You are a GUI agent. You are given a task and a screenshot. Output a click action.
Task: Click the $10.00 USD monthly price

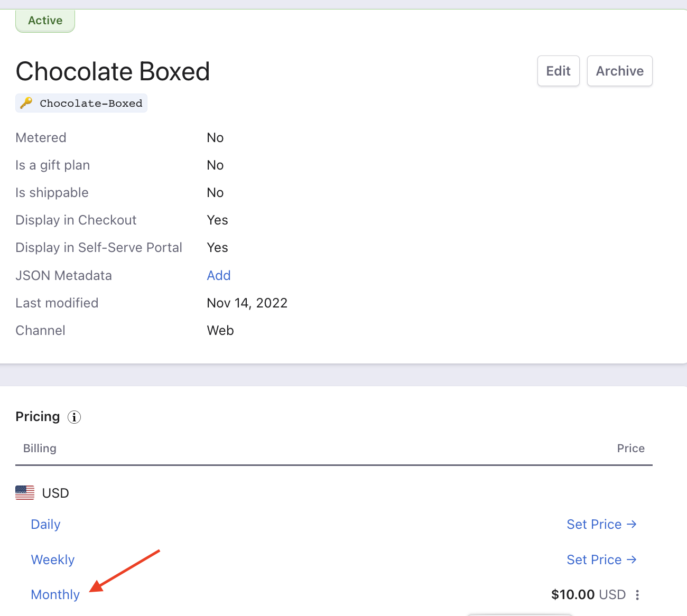[x=588, y=594]
